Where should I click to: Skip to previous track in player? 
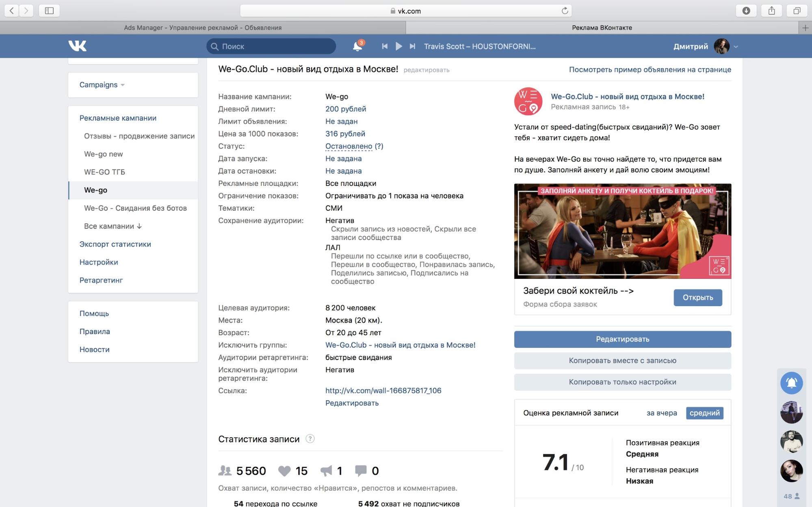[x=384, y=46]
